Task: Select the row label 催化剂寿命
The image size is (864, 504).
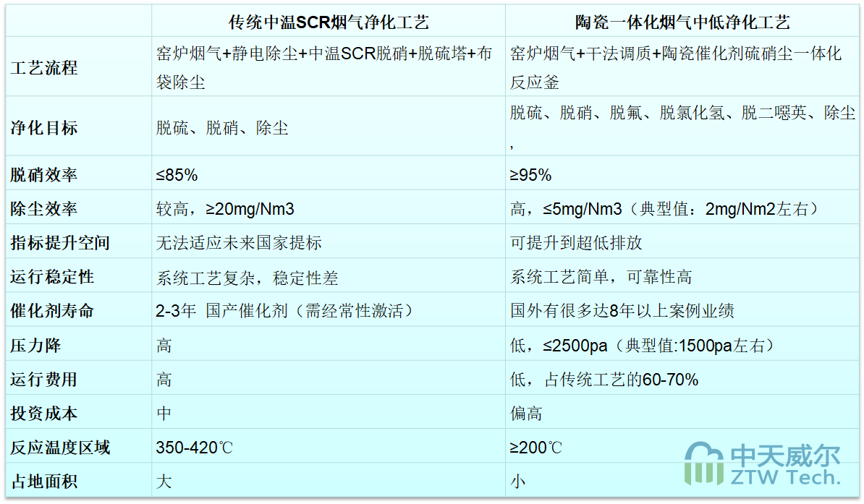Action: point(52,311)
